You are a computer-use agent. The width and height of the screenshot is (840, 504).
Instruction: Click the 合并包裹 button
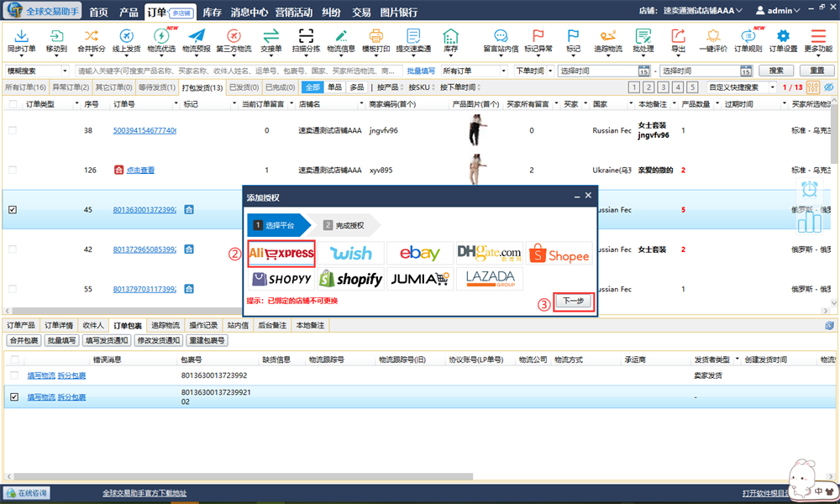[24, 341]
